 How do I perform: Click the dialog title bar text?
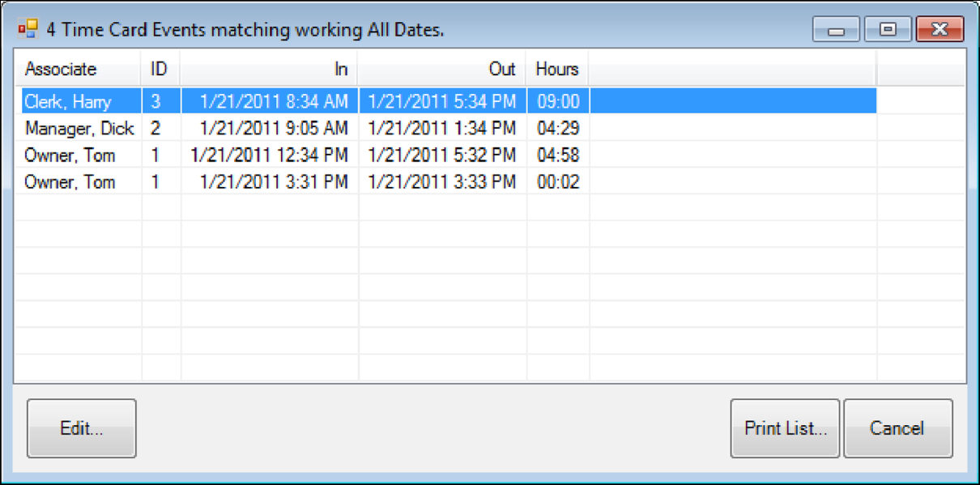click(x=201, y=28)
